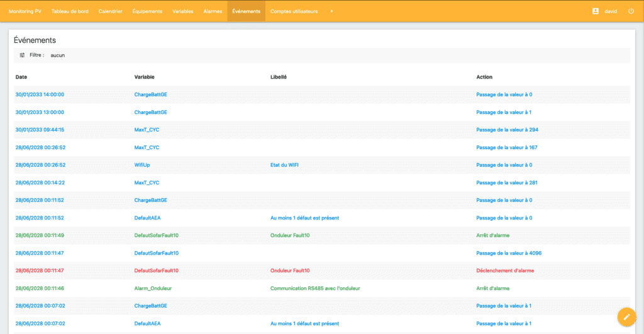Select the Événements tab
The width and height of the screenshot is (644, 334).
[x=246, y=11]
